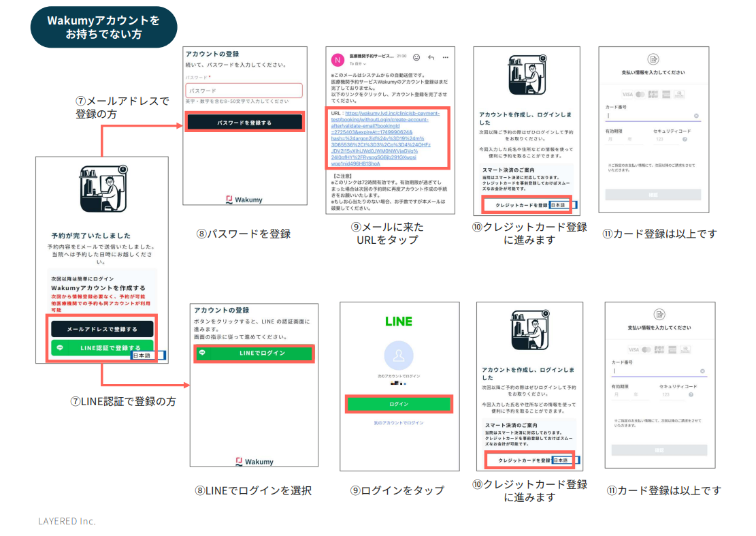Click the green LINEでログイン button
Image resolution: width=756 pixels, height=536 pixels.
point(254,353)
